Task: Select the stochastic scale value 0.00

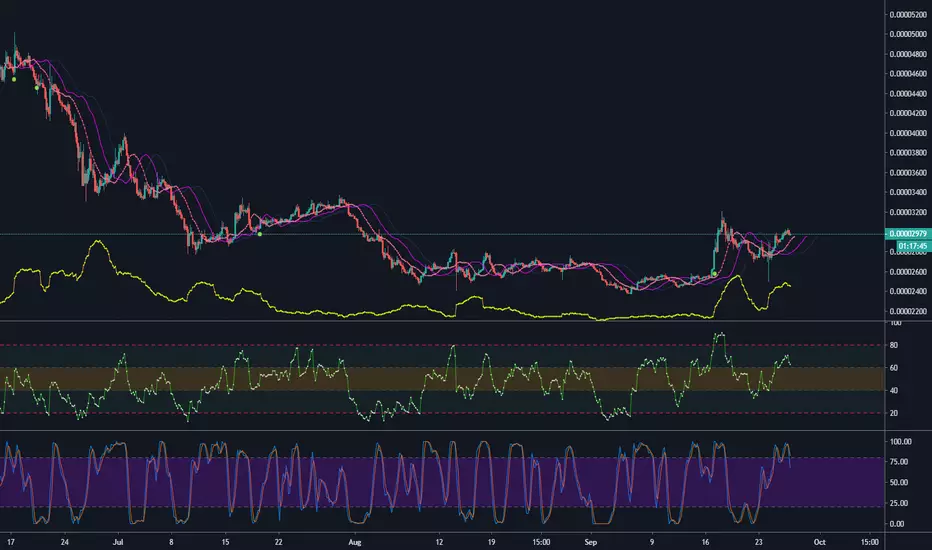Action: [x=897, y=524]
